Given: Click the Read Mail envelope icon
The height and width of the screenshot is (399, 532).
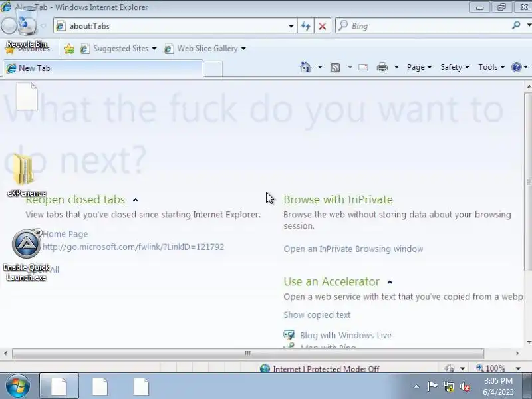Looking at the screenshot, I should [x=363, y=67].
